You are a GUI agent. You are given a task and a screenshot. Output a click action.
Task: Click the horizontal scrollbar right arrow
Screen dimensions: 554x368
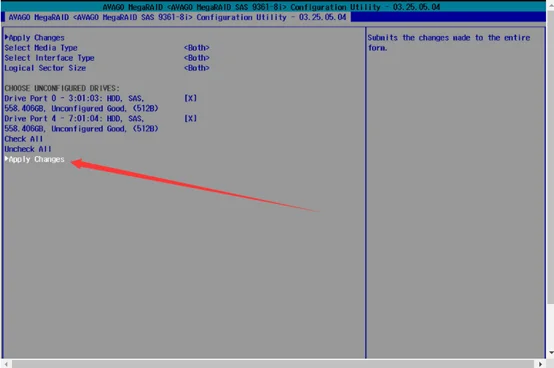click(x=540, y=364)
